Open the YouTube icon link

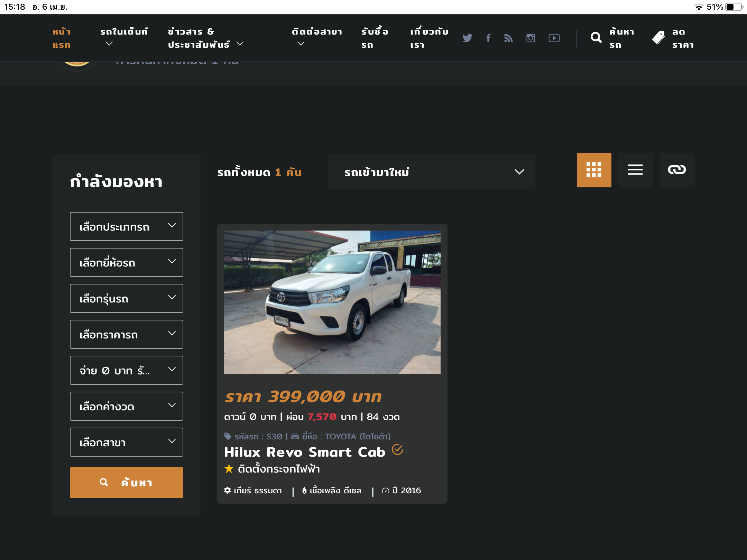[x=554, y=38]
